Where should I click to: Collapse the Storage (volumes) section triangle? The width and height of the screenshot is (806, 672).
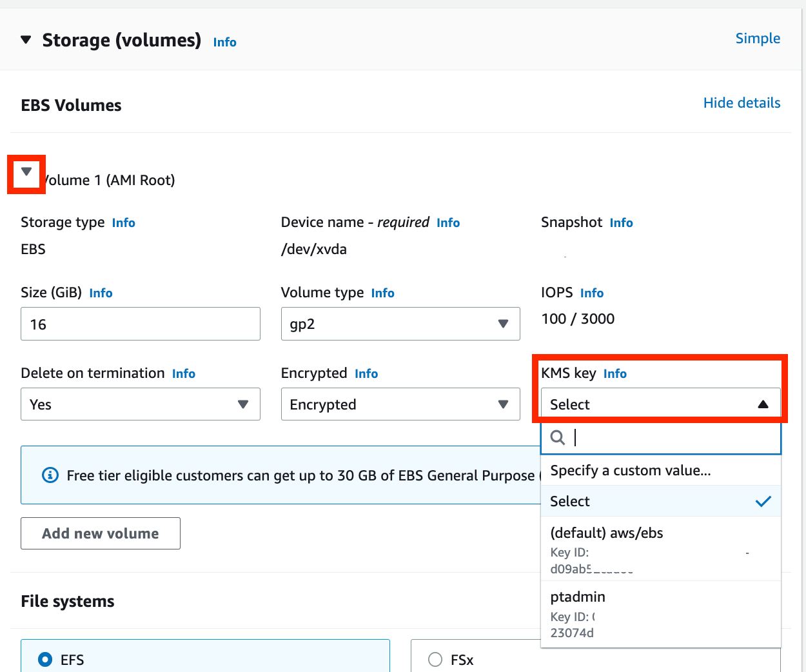26,40
